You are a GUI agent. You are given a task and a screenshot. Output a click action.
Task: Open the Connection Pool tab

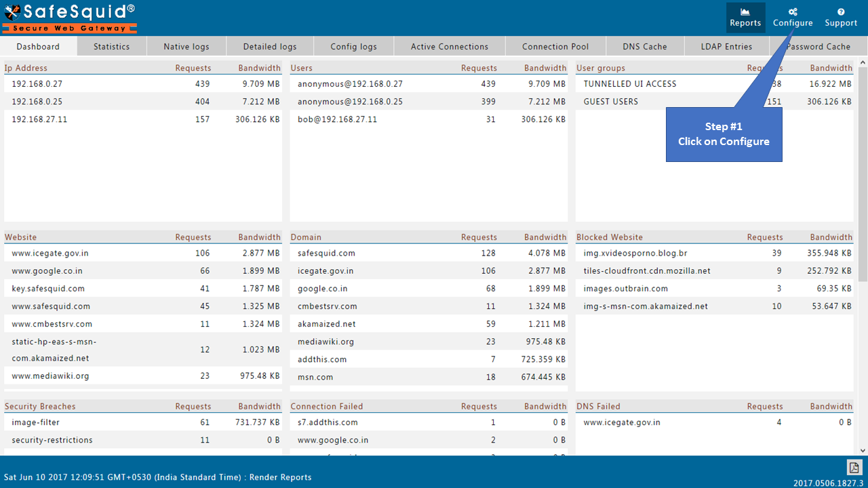pos(555,46)
